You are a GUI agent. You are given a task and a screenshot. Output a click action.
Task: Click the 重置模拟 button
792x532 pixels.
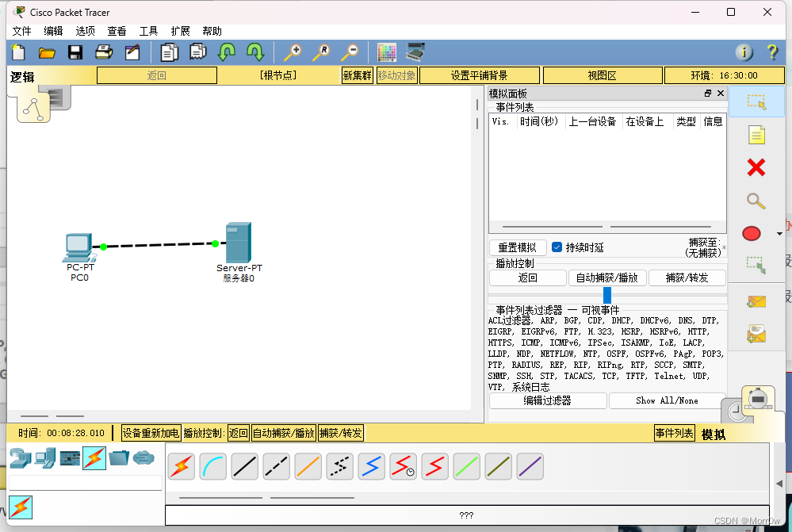(x=518, y=247)
